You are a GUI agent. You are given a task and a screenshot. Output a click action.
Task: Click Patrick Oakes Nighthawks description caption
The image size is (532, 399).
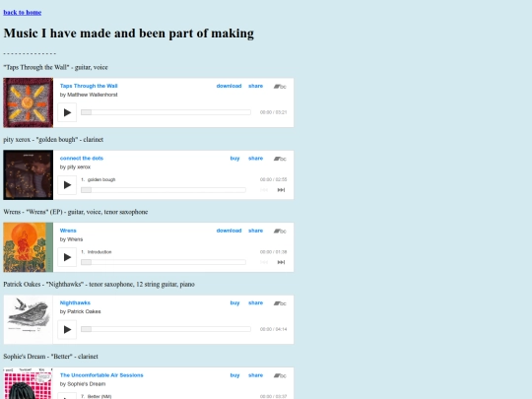tap(100, 284)
